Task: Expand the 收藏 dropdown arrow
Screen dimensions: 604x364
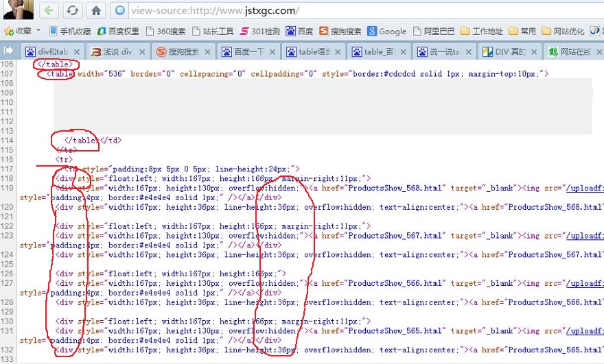Action: pyautogui.click(x=38, y=31)
